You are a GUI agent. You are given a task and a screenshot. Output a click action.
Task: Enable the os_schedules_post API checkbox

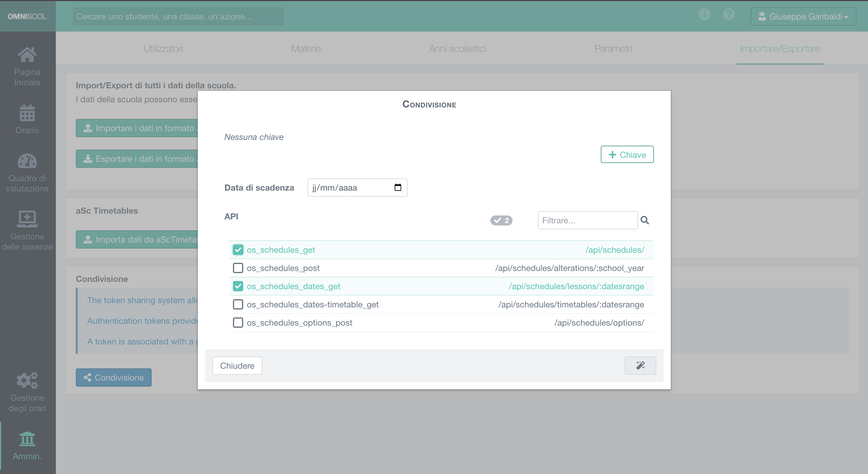point(238,268)
